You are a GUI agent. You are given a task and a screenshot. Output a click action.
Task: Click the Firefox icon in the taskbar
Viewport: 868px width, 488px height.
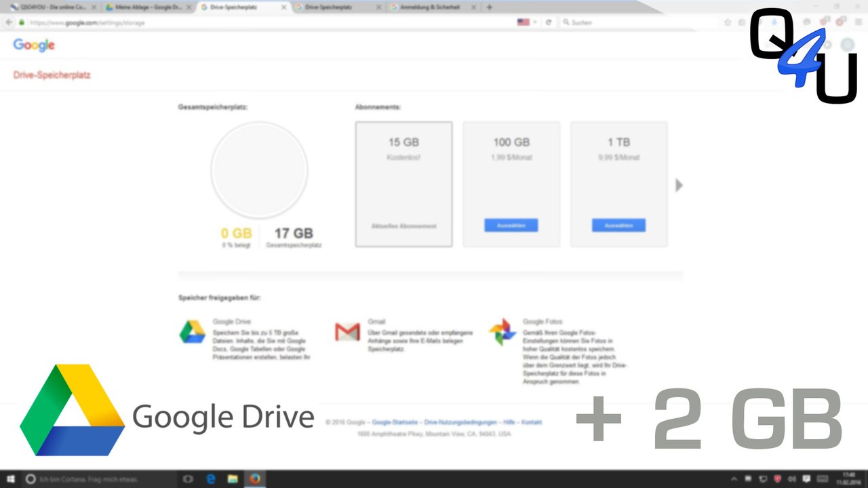pyautogui.click(x=255, y=479)
